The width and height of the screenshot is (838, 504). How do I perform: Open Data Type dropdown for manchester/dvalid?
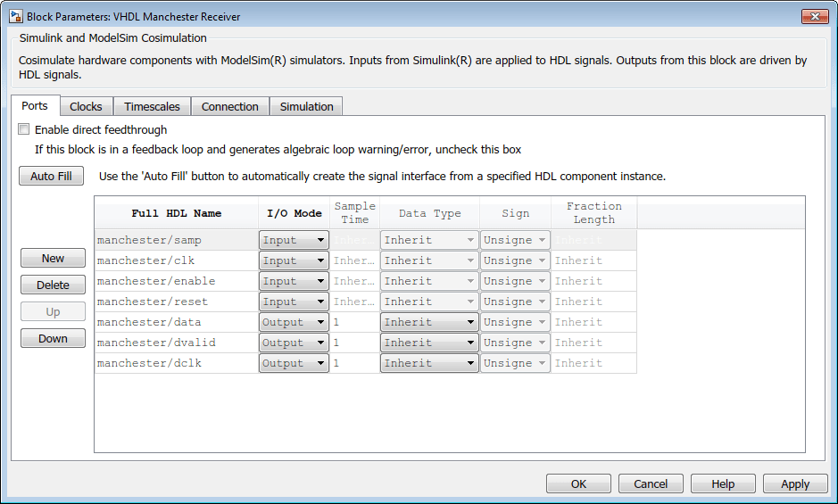(429, 343)
